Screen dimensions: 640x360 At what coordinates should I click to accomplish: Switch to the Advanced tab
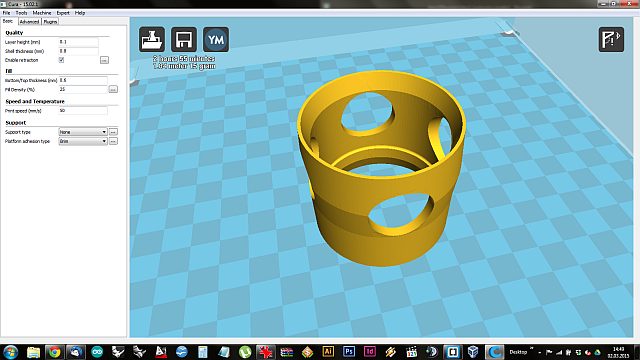point(29,22)
